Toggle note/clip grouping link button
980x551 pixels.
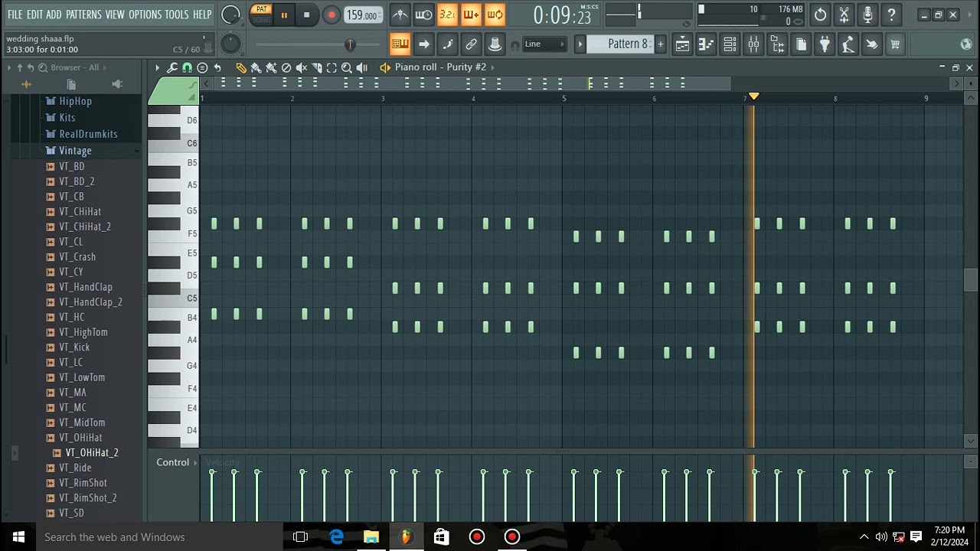[471, 44]
